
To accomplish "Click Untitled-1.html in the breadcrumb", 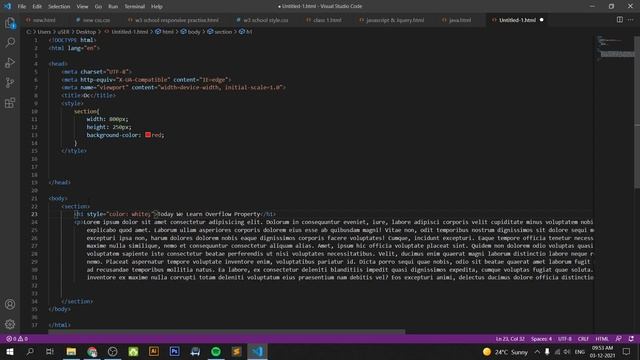I will coord(130,32).
